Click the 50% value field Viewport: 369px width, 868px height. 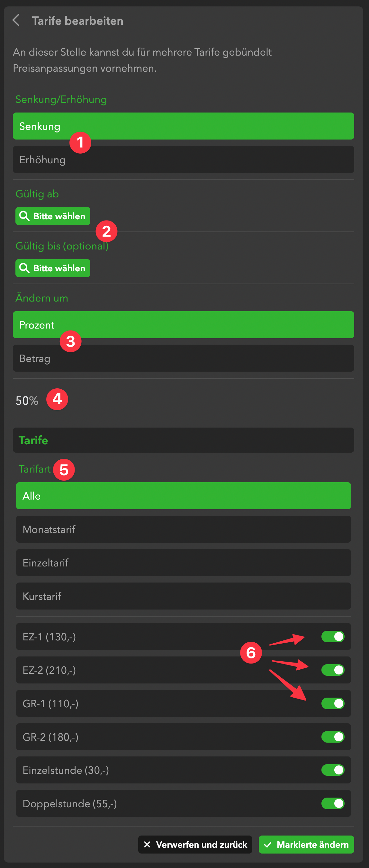[x=27, y=401]
